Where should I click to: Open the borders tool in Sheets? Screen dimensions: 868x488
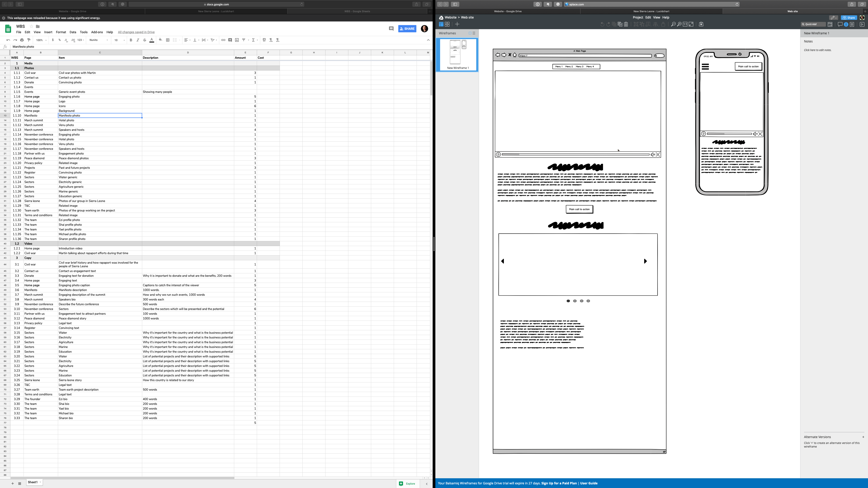167,40
